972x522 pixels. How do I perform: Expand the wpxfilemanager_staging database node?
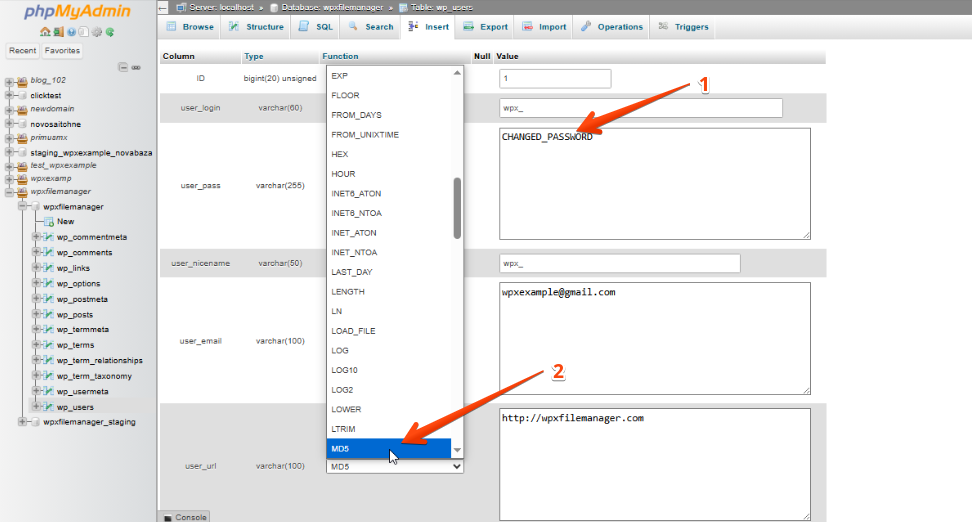tap(22, 422)
